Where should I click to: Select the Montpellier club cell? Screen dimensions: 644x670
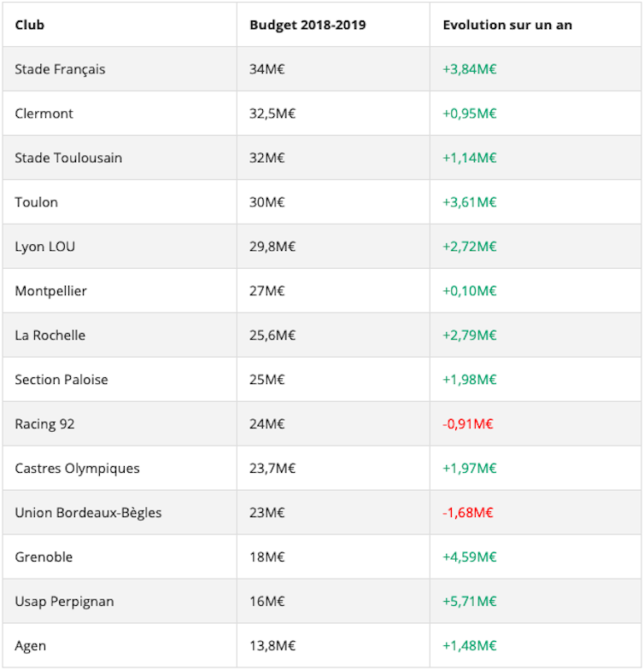pyautogui.click(x=51, y=291)
